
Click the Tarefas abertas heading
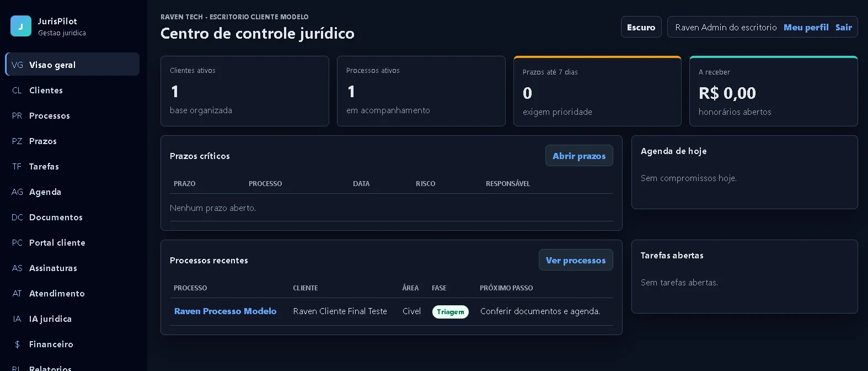point(672,255)
